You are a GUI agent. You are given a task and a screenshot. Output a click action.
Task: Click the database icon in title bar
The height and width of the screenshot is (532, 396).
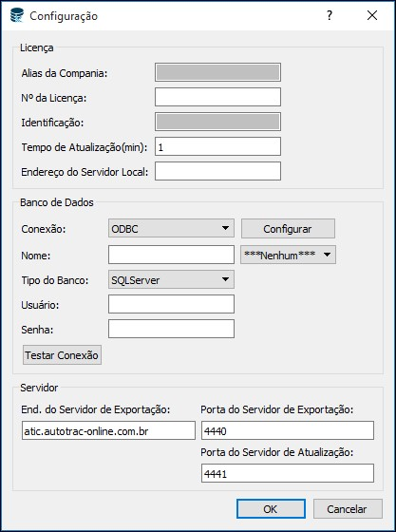17,15
